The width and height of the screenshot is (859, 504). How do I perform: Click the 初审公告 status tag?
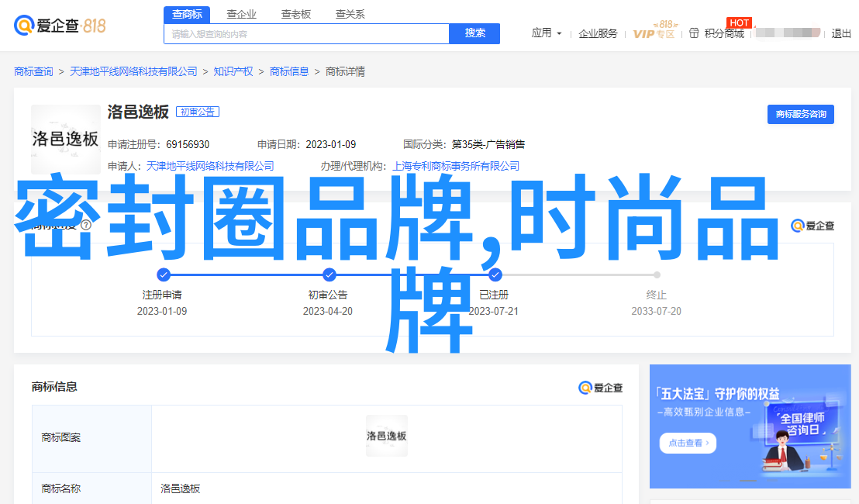coord(197,112)
